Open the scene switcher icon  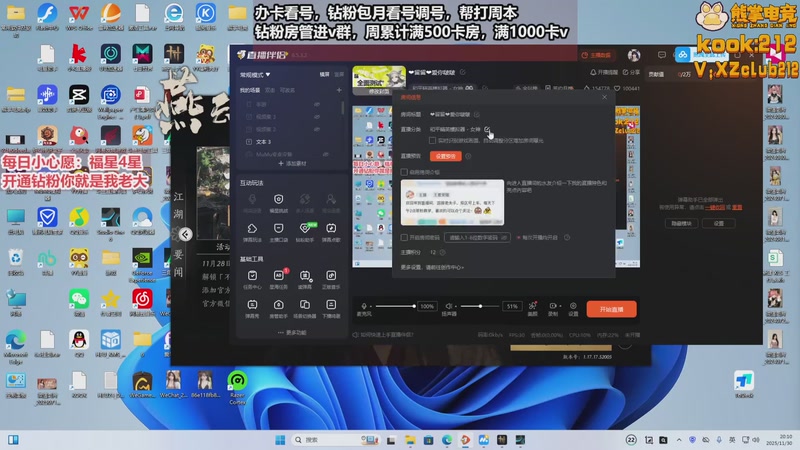(305, 308)
